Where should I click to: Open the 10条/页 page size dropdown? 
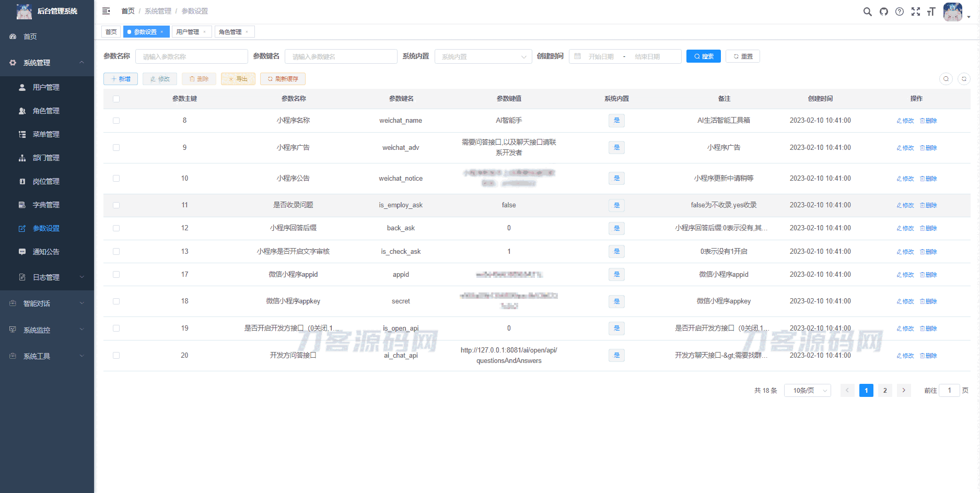pos(807,391)
